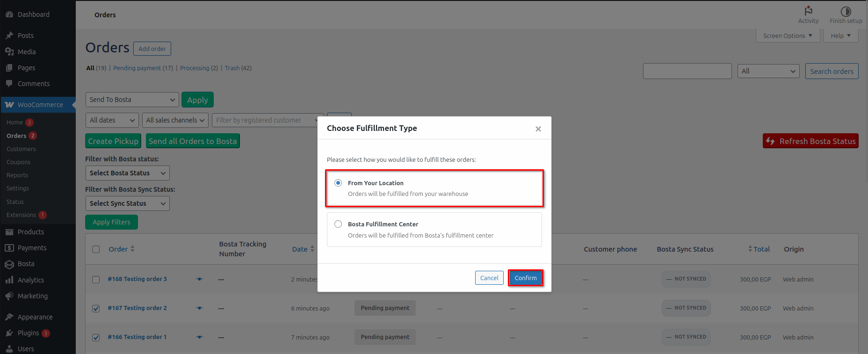Open the Coupons submenu item
Image resolution: width=868 pixels, height=354 pixels.
point(18,162)
